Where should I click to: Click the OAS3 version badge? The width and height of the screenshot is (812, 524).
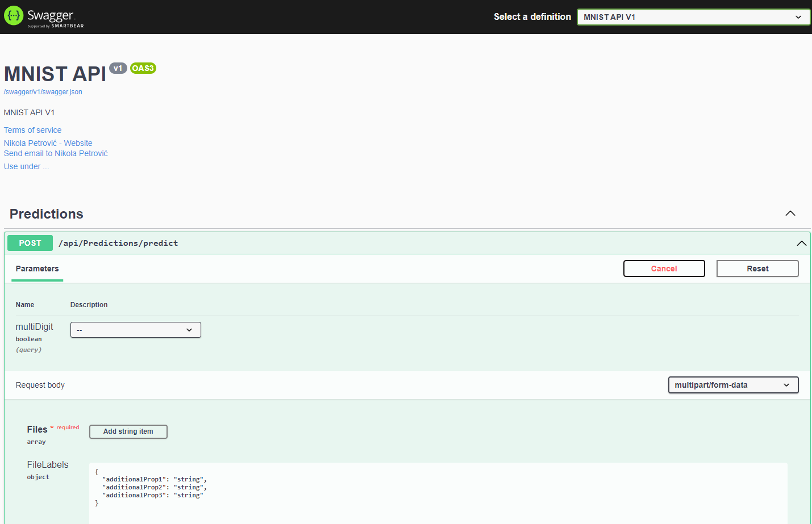pos(143,68)
